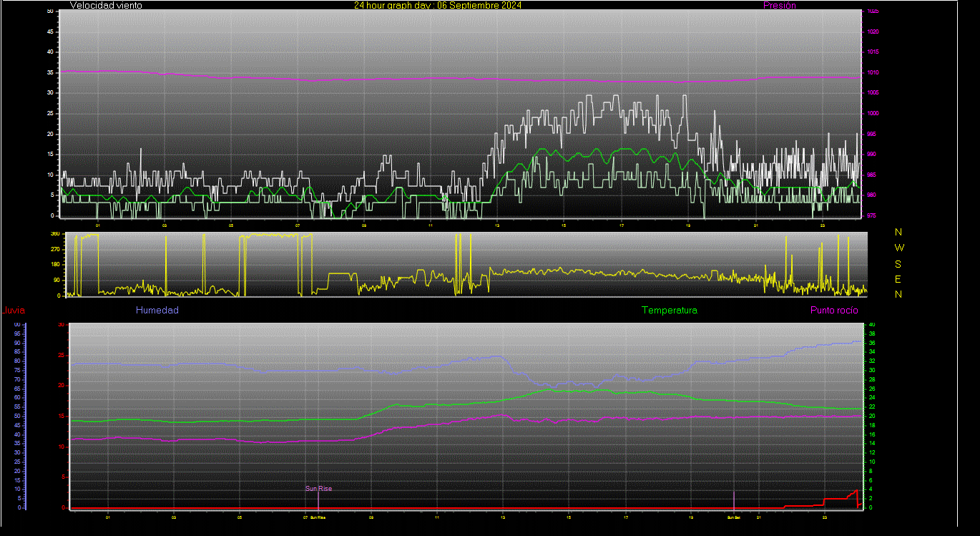
Task: Click '30' on the green temperature axis
Action: point(871,371)
